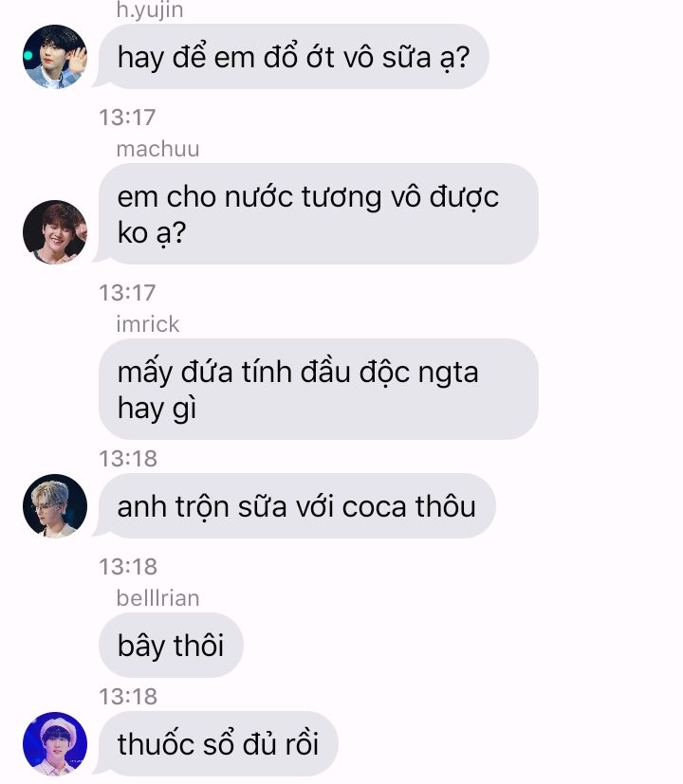Tap the 13:18 timestamp under 'bây thôi'

pyautogui.click(x=128, y=697)
